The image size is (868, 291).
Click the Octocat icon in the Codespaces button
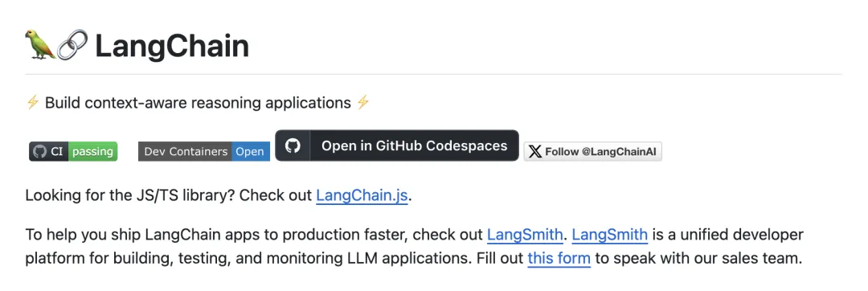pos(293,145)
